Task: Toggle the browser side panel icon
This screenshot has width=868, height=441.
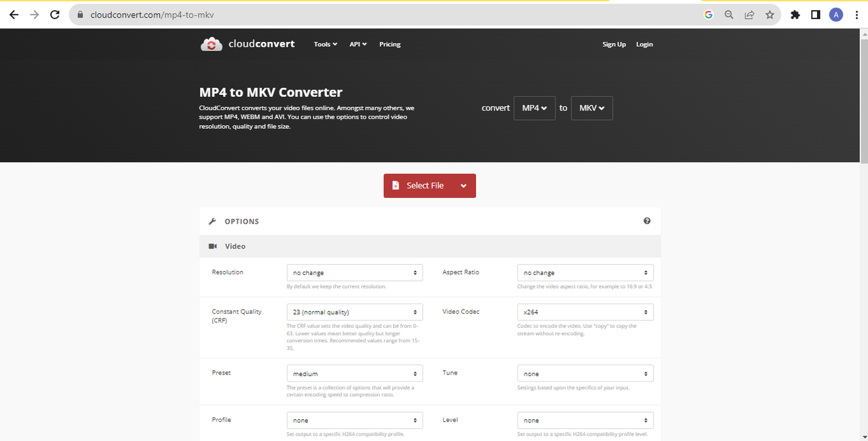Action: [816, 14]
